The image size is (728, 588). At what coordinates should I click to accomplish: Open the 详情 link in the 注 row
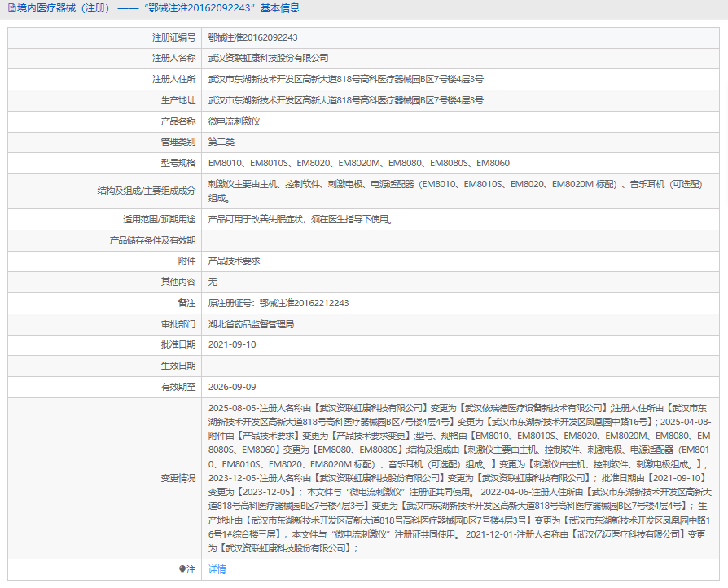217,569
